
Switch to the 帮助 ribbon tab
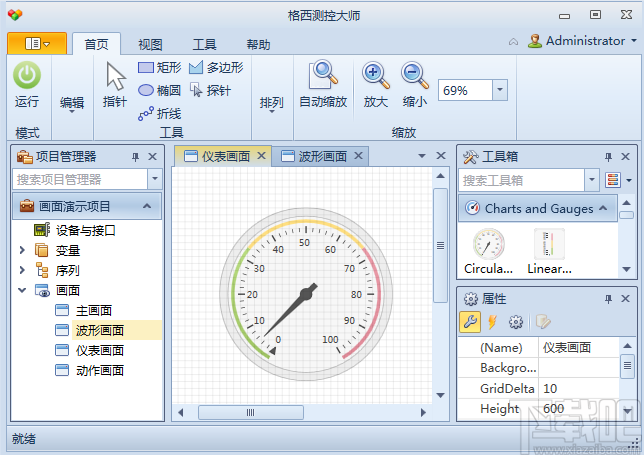click(258, 44)
